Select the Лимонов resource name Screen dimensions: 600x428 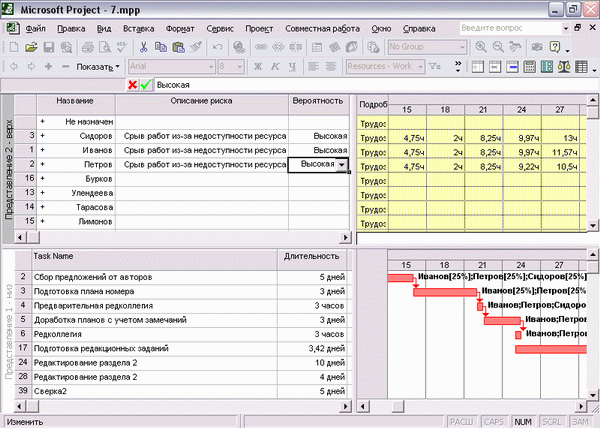pyautogui.click(x=96, y=221)
